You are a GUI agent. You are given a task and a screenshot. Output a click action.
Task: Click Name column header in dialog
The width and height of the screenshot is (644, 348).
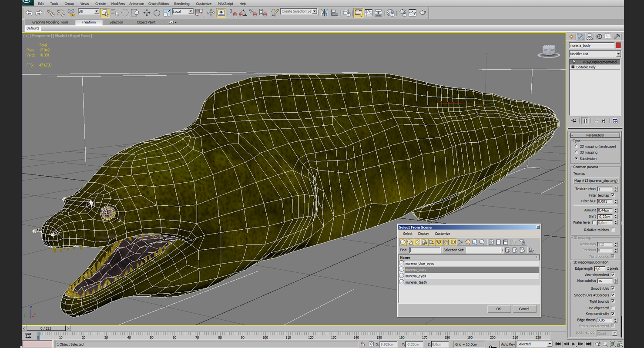[x=469, y=258]
